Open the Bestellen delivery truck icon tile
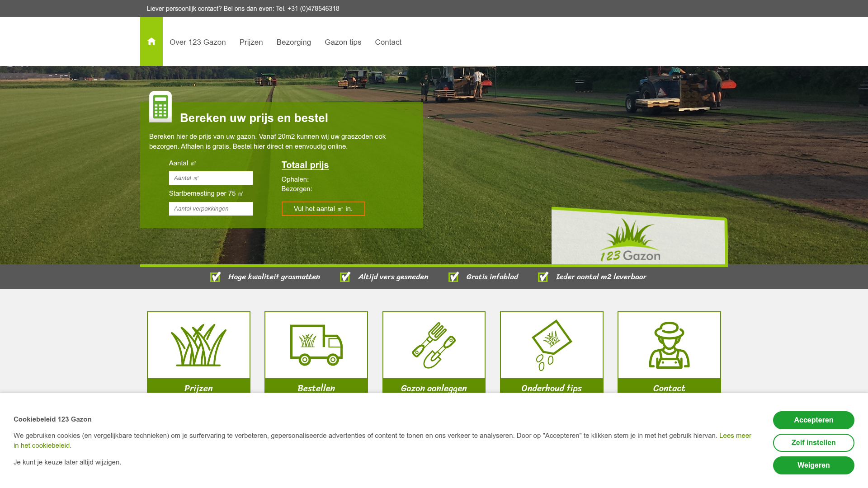 click(316, 345)
